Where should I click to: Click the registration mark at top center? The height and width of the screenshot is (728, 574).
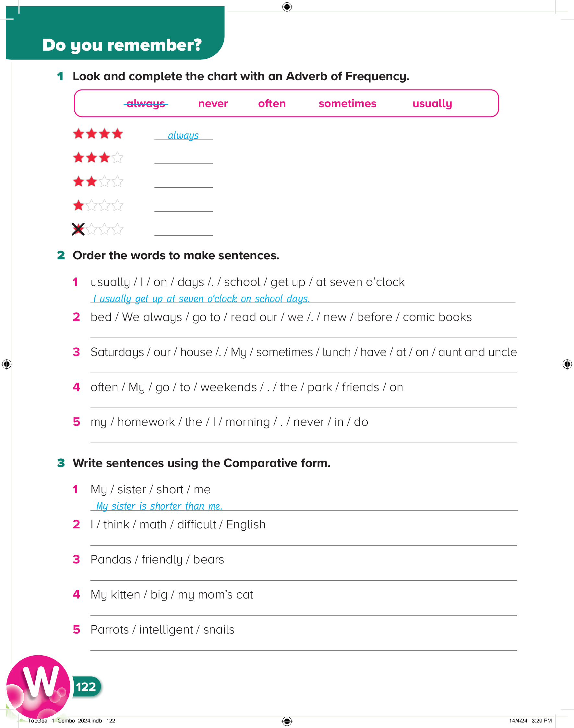point(287,7)
